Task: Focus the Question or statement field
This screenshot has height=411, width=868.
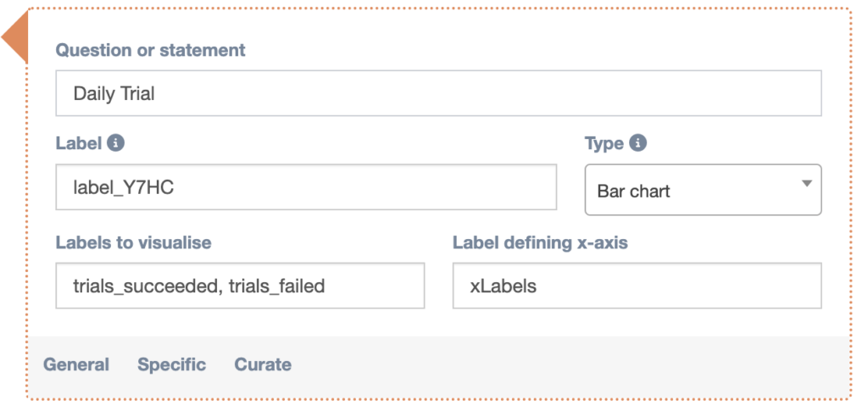Action: pyautogui.click(x=437, y=93)
